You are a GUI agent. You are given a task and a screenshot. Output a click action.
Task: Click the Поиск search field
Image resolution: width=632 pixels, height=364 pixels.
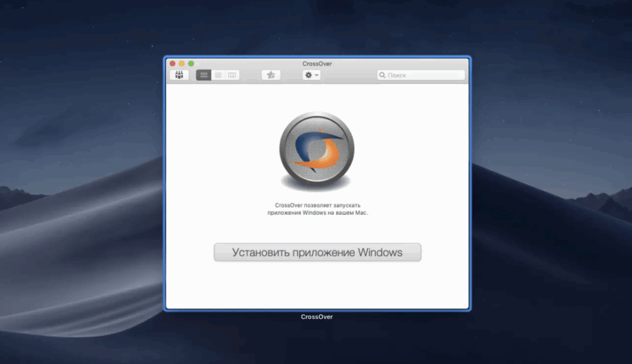tap(421, 75)
